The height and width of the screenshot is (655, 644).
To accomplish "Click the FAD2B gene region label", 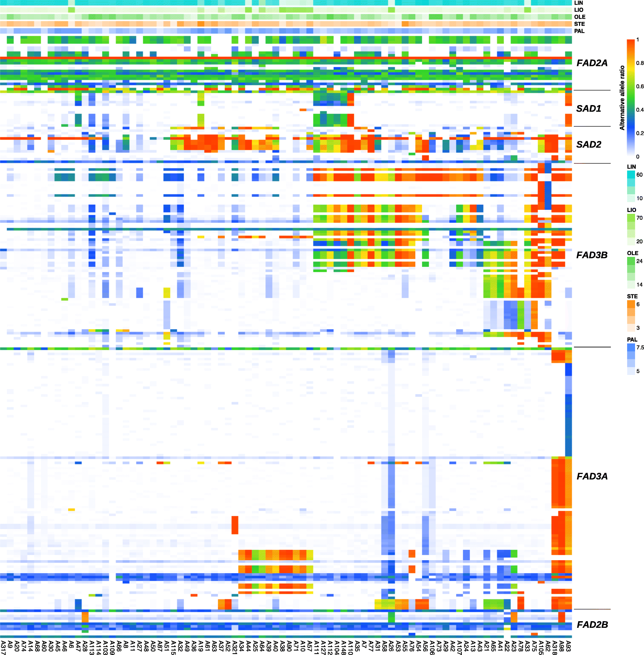I will 592,625.
